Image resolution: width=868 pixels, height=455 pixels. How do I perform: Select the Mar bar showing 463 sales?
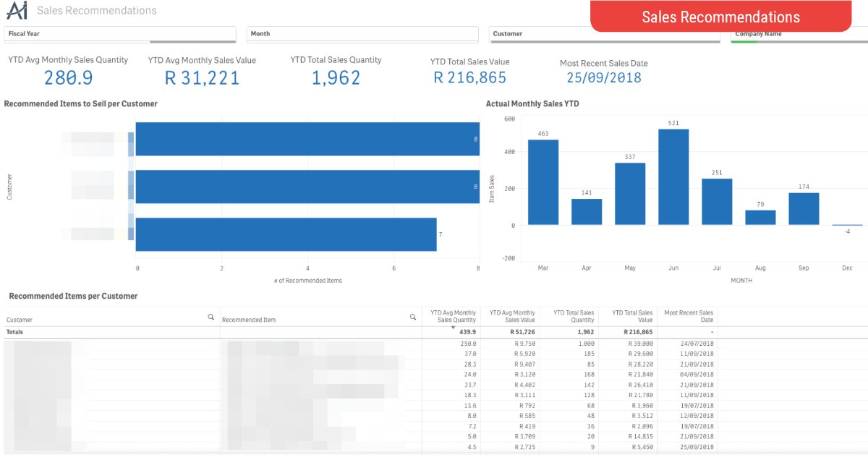point(543,182)
